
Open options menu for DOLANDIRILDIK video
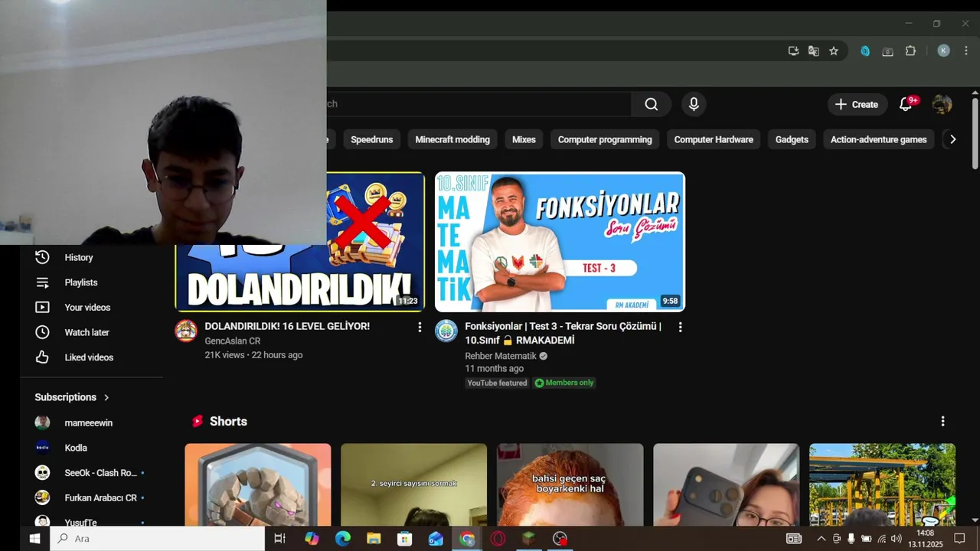420,327
